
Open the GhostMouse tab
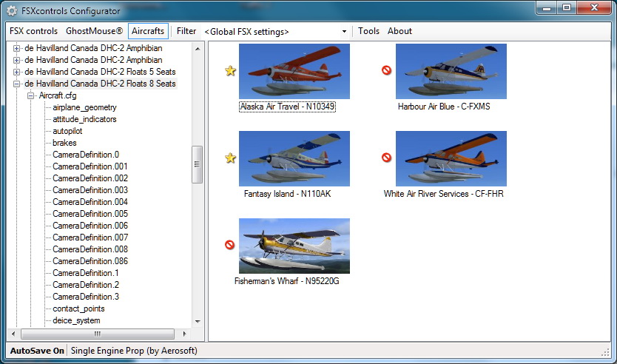click(x=95, y=31)
